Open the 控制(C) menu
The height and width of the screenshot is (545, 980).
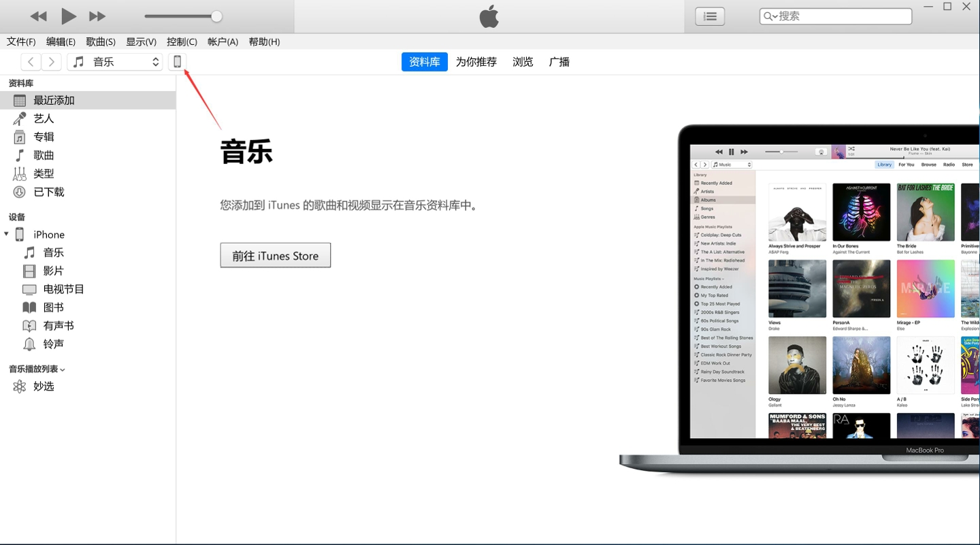182,42
